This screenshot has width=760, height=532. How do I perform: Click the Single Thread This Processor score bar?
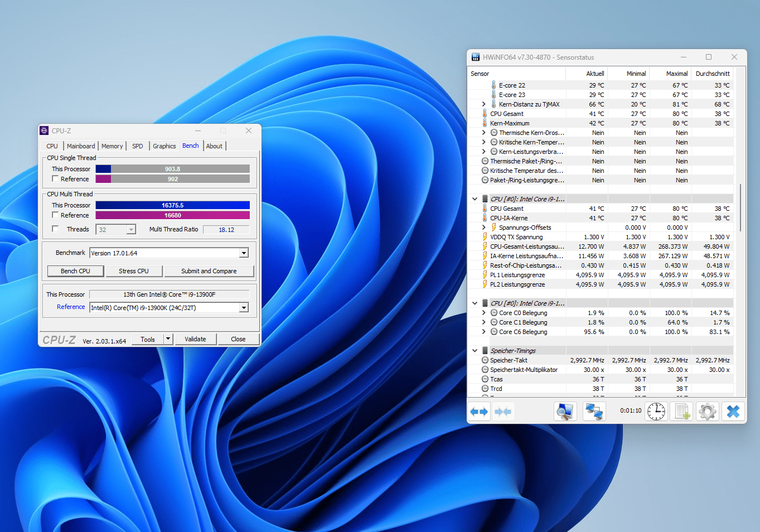172,169
